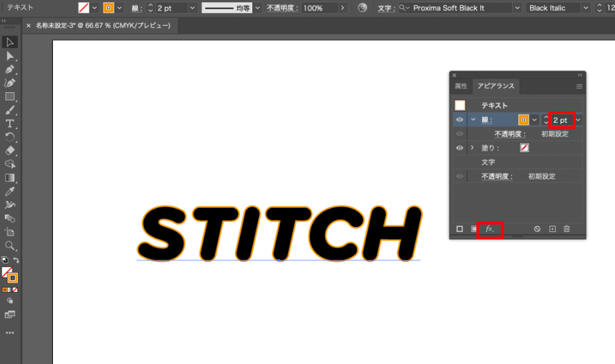Screen dimensions: 615x364
Task: Open stroke weight dropdown in Appearance panel
Action: tap(579, 120)
